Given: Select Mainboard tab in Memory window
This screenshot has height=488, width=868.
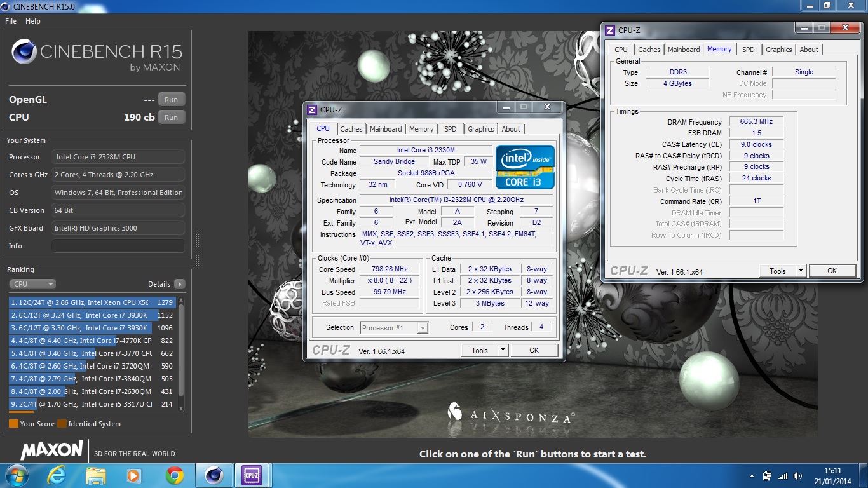Looking at the screenshot, I should tap(684, 50).
